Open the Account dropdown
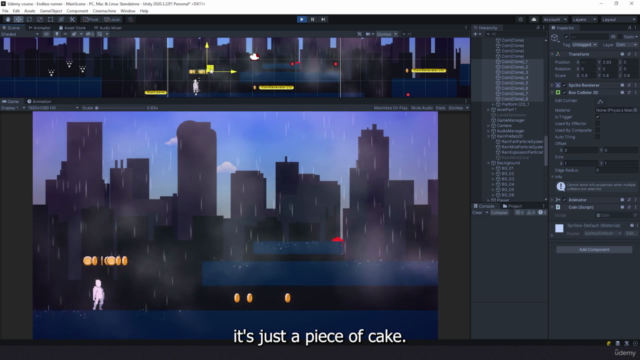Viewport: 640px width, 360px height. [554, 19]
